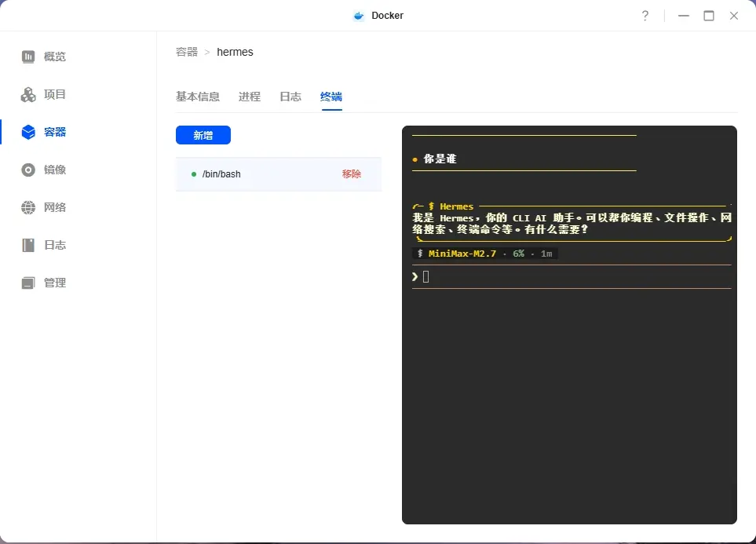Viewport: 756px width, 544px height.
Task: Select the active 终端 terminal tab
Action: [331, 97]
